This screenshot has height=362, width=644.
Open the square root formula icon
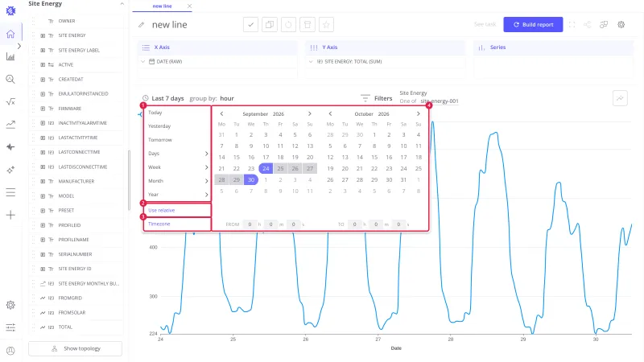click(x=10, y=102)
